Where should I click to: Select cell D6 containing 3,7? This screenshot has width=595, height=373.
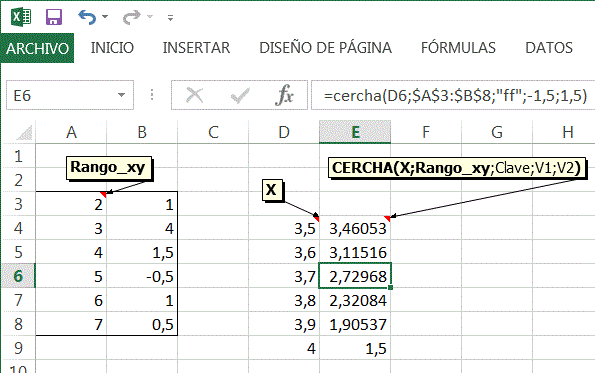coord(284,276)
